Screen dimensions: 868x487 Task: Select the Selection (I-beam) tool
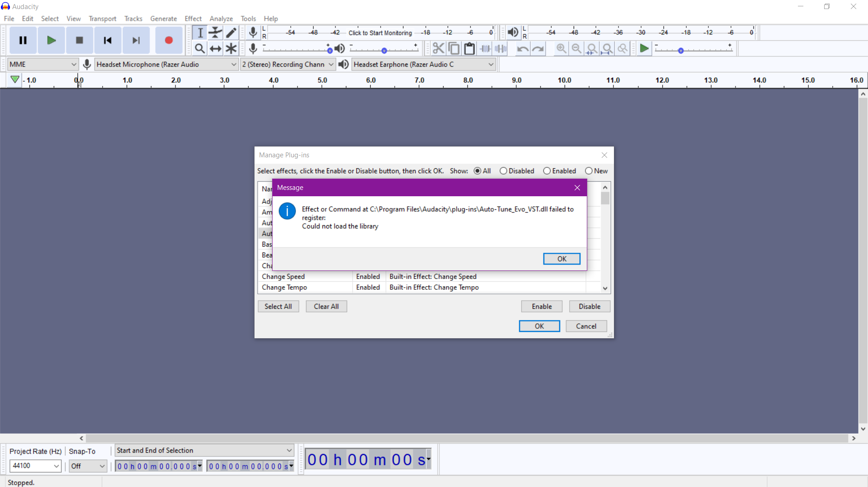click(x=200, y=33)
